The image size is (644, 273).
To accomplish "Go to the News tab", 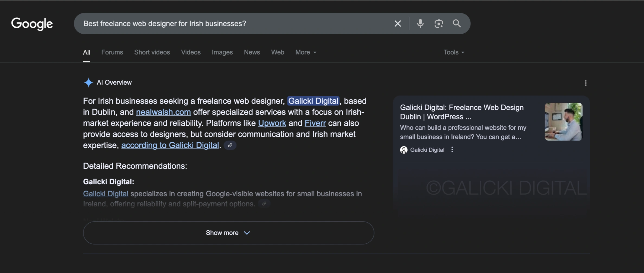I will coord(252,52).
